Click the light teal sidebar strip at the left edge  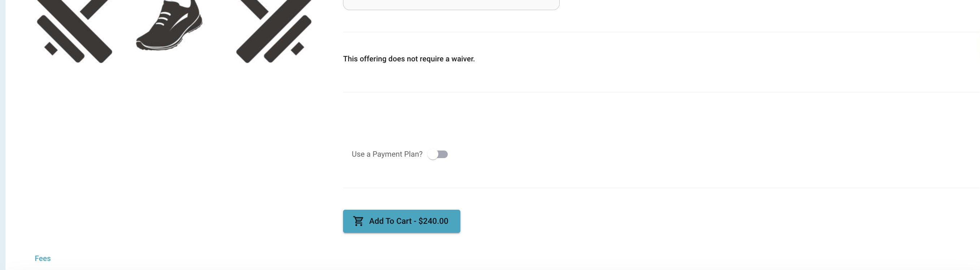(x=3, y=135)
